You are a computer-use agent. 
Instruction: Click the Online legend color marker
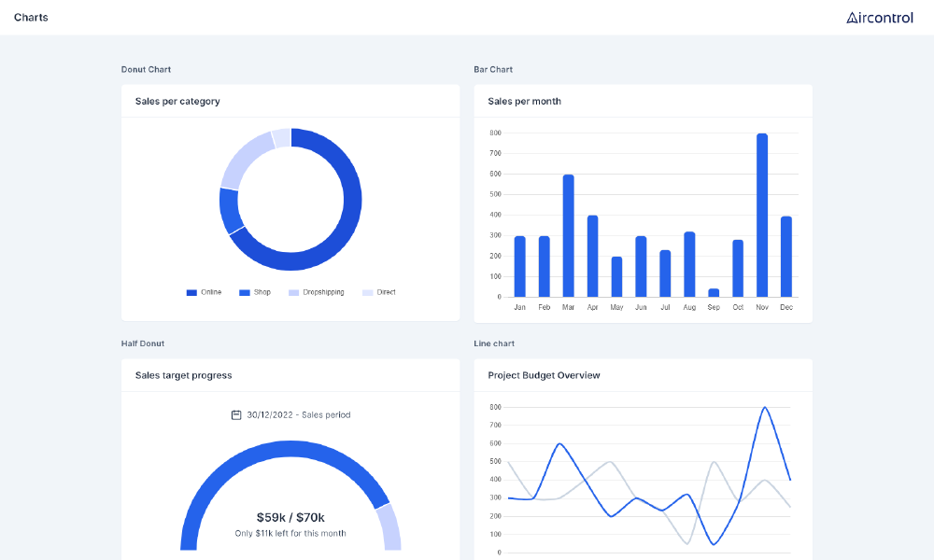190,292
